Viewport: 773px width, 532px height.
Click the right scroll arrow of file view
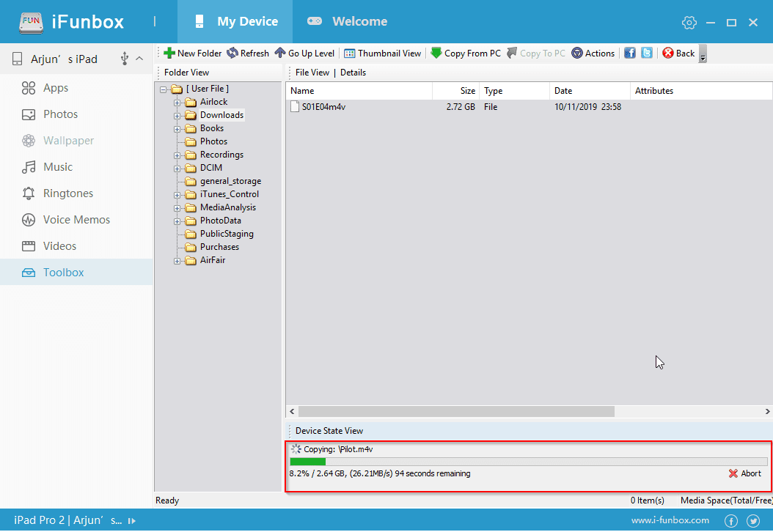coord(767,411)
